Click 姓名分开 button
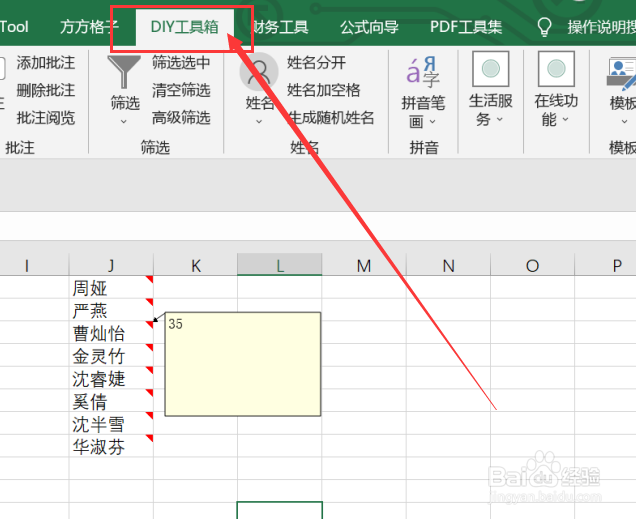 pyautogui.click(x=316, y=62)
